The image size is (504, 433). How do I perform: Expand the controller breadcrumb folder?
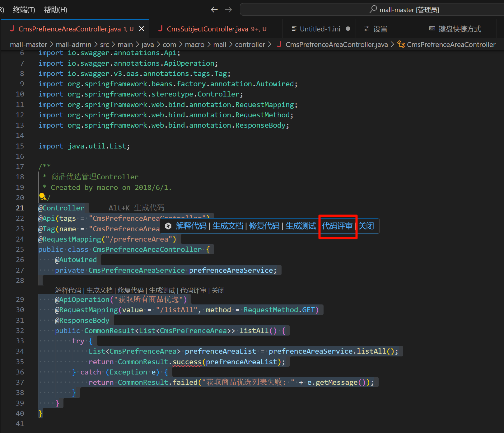coord(250,45)
